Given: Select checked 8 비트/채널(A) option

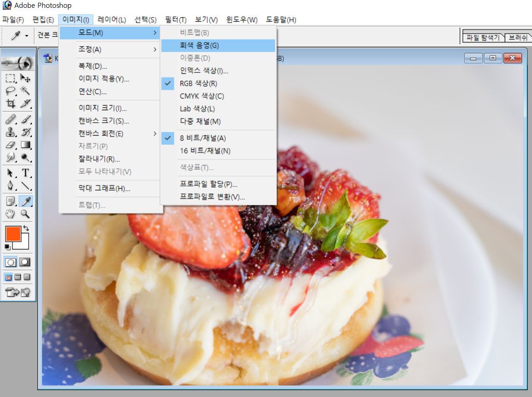Looking at the screenshot, I should pyautogui.click(x=218, y=138).
